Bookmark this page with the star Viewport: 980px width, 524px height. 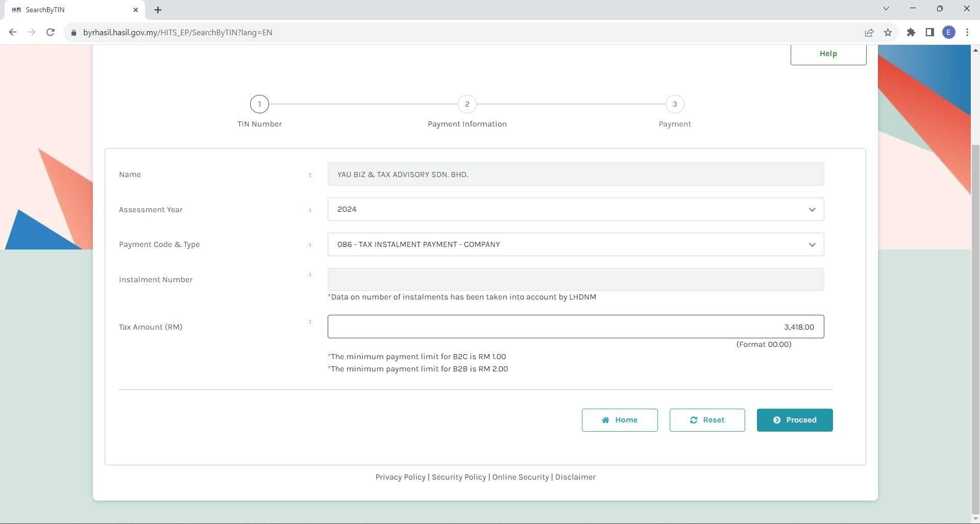click(x=888, y=32)
